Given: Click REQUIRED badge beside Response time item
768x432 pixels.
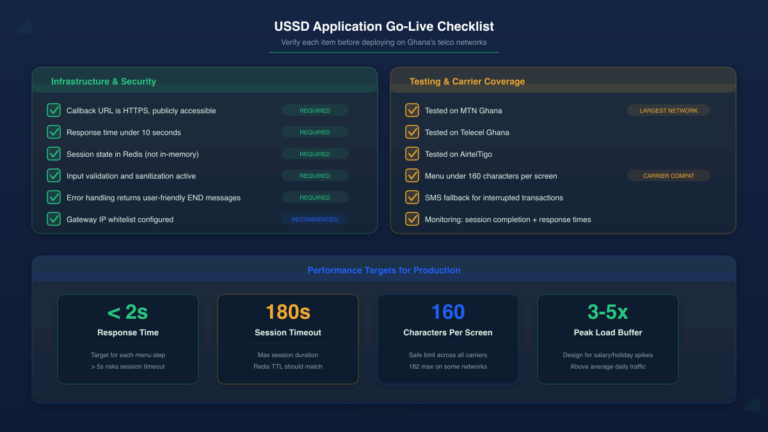Looking at the screenshot, I should (x=315, y=132).
